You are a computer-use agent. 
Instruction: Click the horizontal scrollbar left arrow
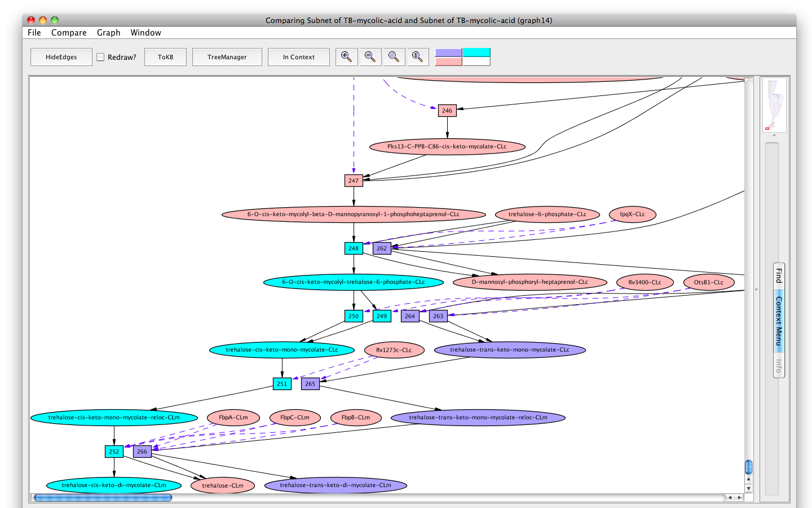click(x=730, y=497)
